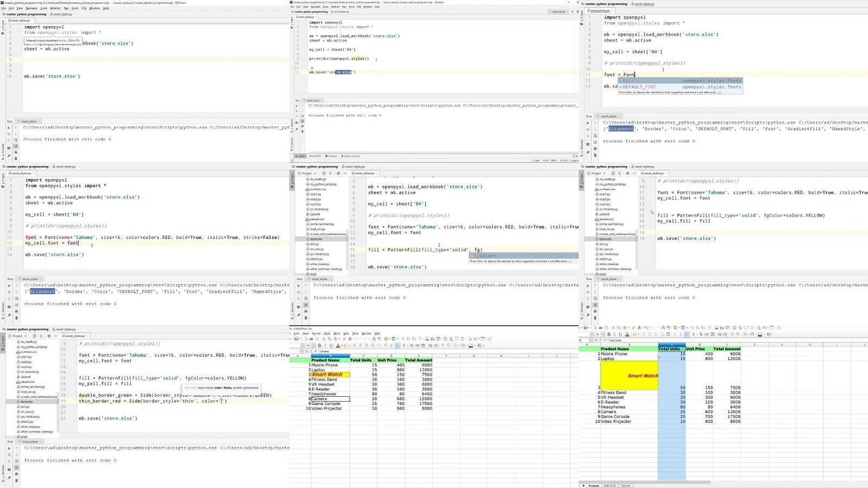
Task: Toggle soft-wrap icon in Run panel of thin_border_red window
Action: pos(16,460)
